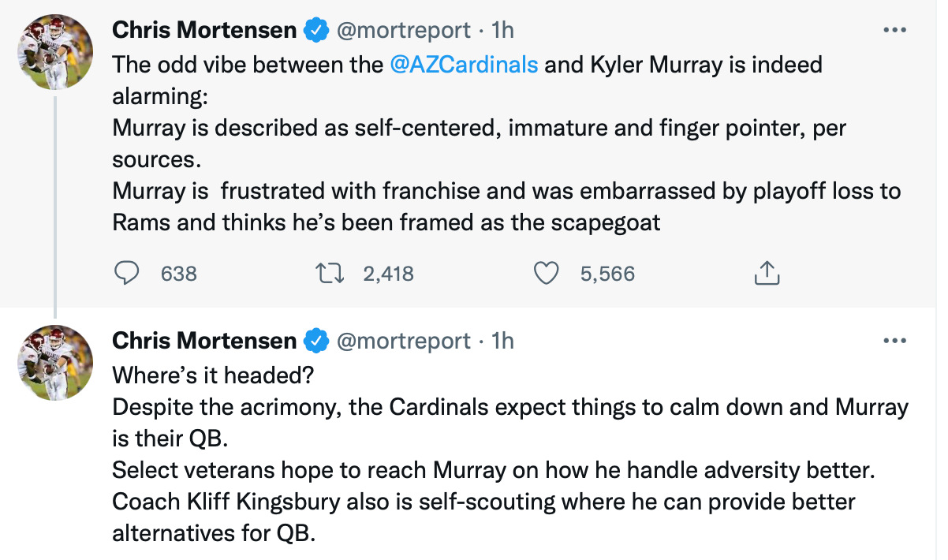The height and width of the screenshot is (560, 948).
Task: Open more options on the first tweet
Action: point(894,30)
